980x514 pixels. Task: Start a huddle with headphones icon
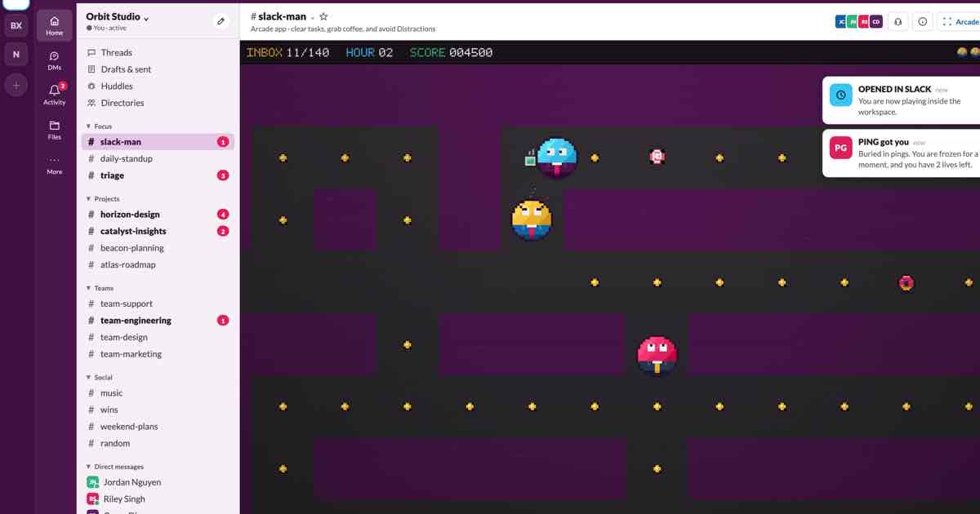click(x=898, y=22)
